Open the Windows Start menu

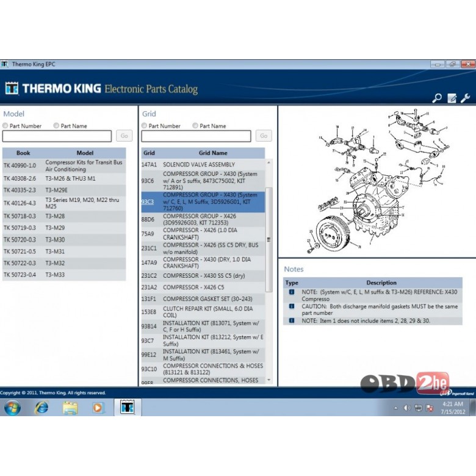pos(12,408)
